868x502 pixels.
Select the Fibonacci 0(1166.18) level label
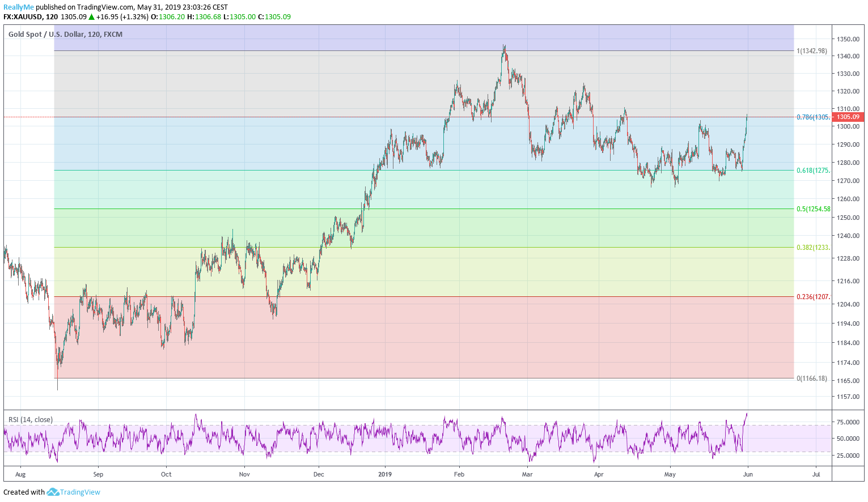pos(812,378)
